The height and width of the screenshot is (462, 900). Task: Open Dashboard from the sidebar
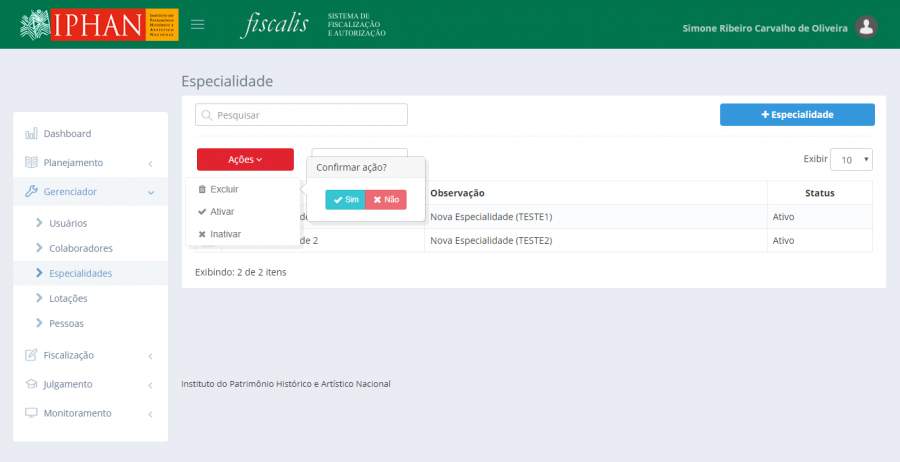(x=67, y=133)
